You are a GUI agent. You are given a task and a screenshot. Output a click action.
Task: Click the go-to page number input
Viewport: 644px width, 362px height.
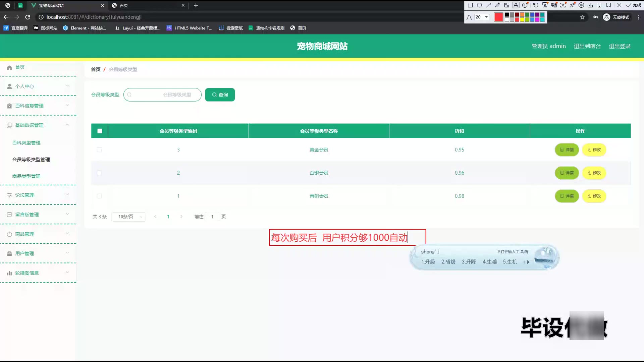point(212,217)
